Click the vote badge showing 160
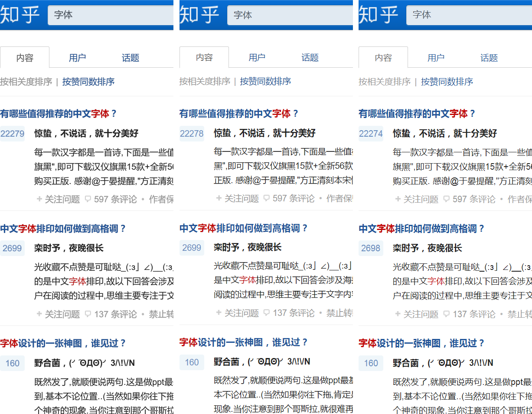Viewport: 532px width, 414px height. click(12, 363)
